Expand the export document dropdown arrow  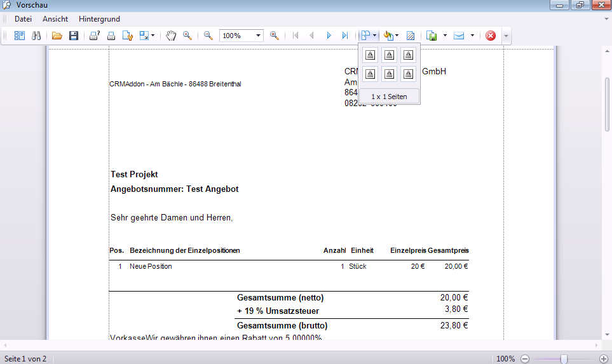tap(445, 36)
